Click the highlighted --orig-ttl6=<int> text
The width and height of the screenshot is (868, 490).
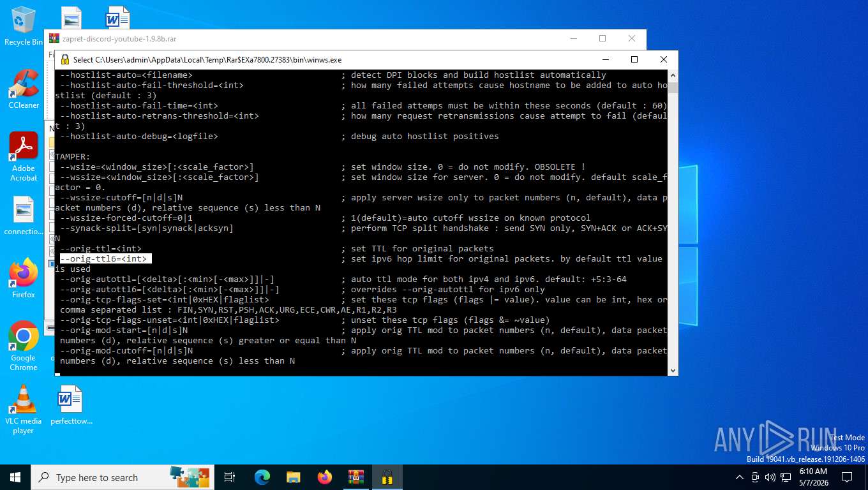coord(106,258)
